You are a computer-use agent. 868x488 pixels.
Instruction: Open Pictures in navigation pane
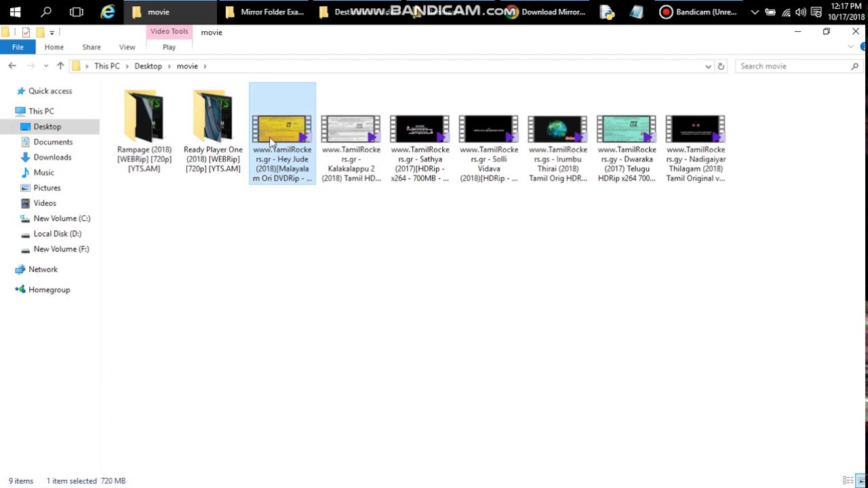[x=47, y=188]
